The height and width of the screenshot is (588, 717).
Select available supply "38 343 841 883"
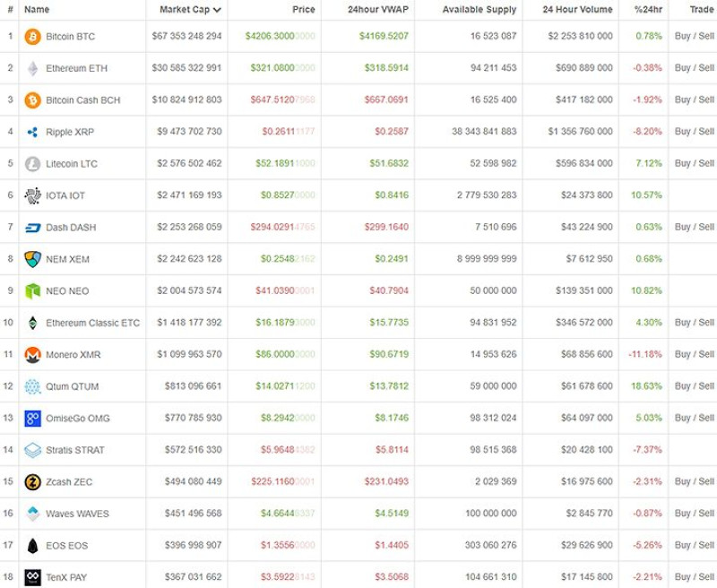pyautogui.click(x=484, y=132)
